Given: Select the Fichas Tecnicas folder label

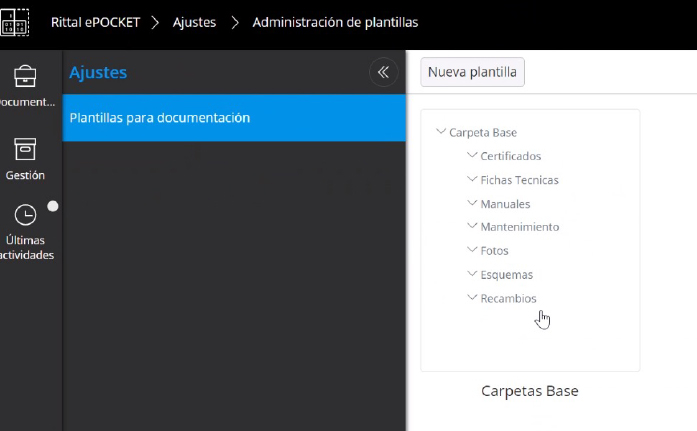Looking at the screenshot, I should pos(520,180).
